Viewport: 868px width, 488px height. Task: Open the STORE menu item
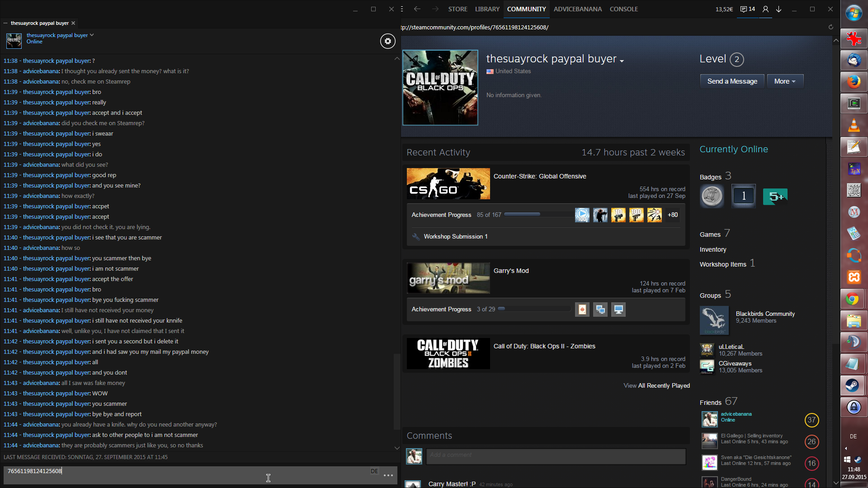pos(458,9)
